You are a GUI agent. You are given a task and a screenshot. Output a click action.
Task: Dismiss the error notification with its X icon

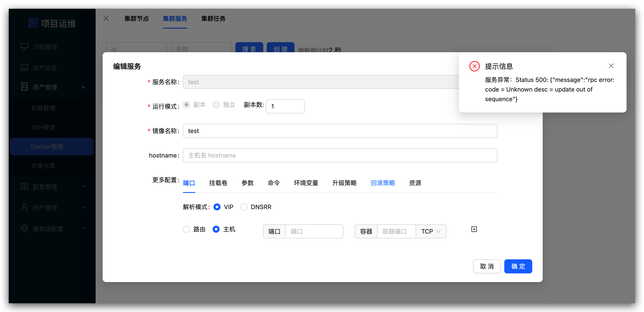point(611,66)
